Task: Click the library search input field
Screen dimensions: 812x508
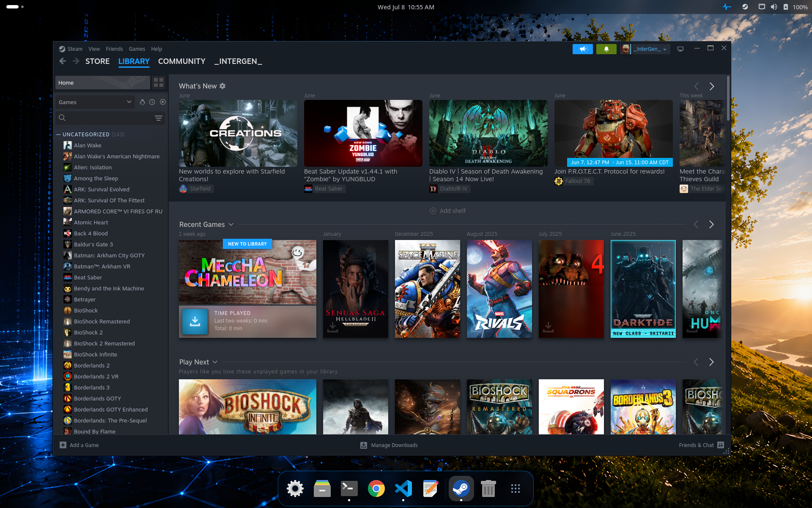Action: tap(110, 118)
